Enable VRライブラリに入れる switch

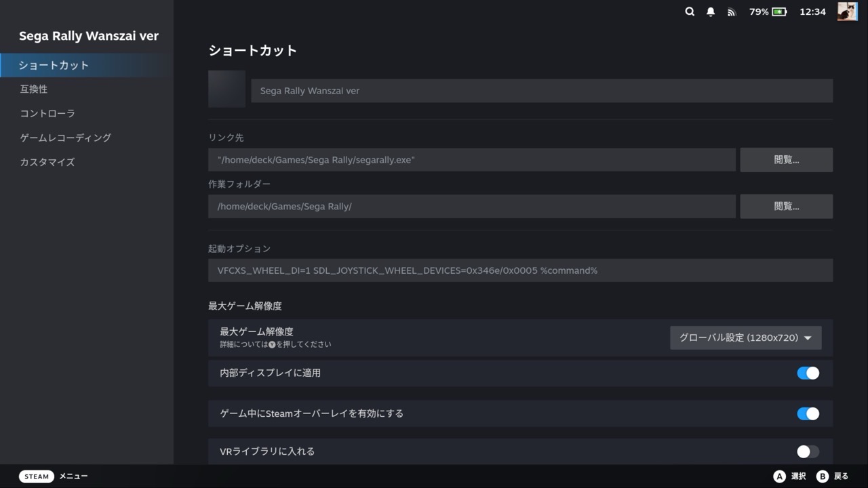coord(808,451)
